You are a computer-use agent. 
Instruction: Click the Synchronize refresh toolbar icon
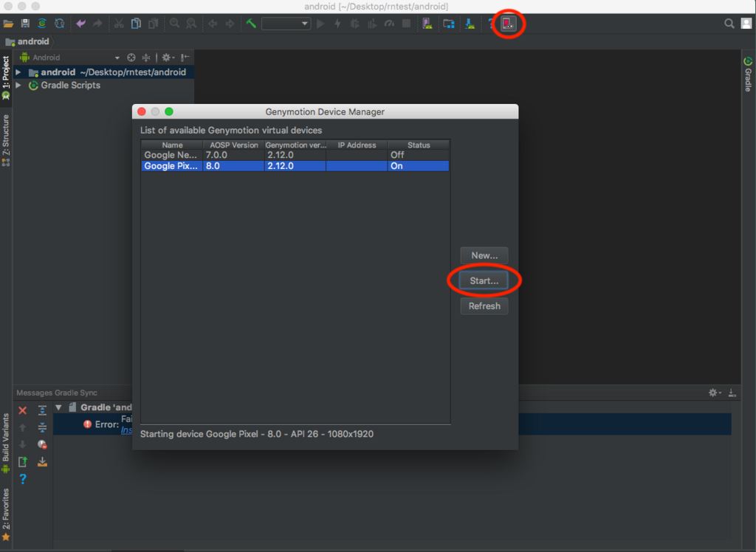59,24
